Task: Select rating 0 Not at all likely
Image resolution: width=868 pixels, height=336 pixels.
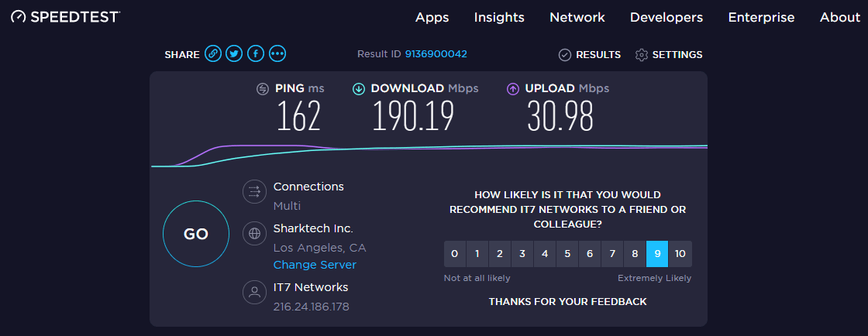Action: pos(455,254)
